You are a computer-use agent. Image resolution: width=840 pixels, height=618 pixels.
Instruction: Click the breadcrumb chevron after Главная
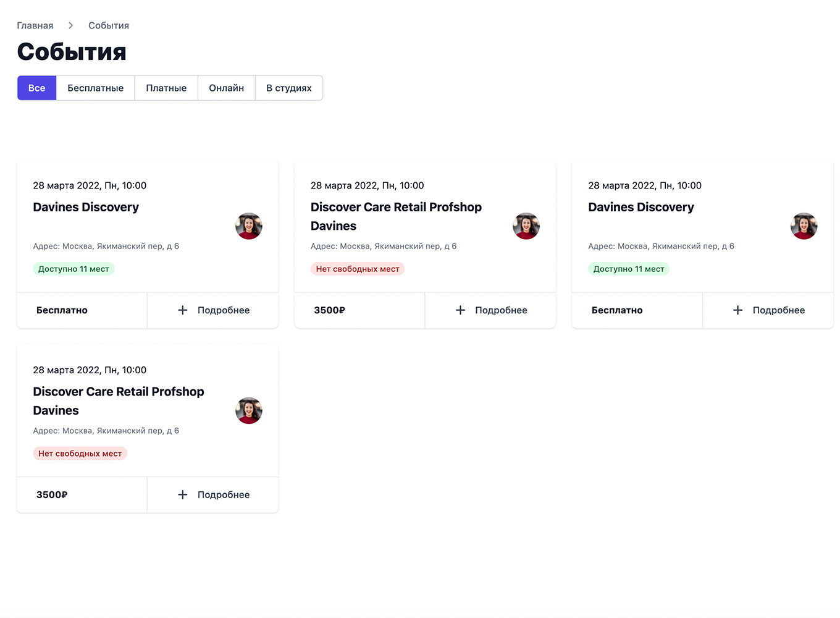(x=71, y=25)
